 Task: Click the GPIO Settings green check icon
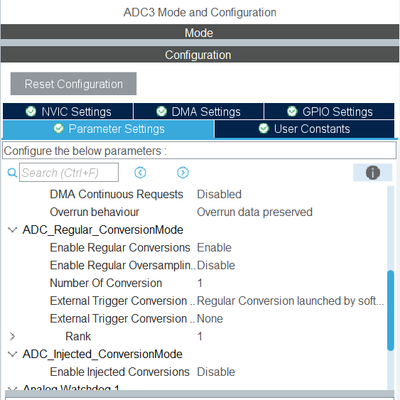(x=292, y=111)
